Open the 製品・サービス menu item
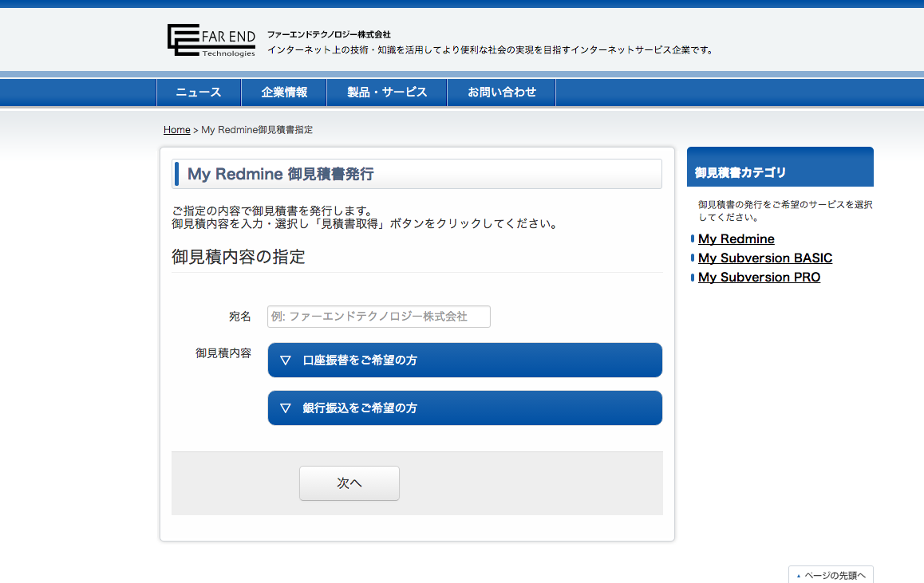 (387, 93)
